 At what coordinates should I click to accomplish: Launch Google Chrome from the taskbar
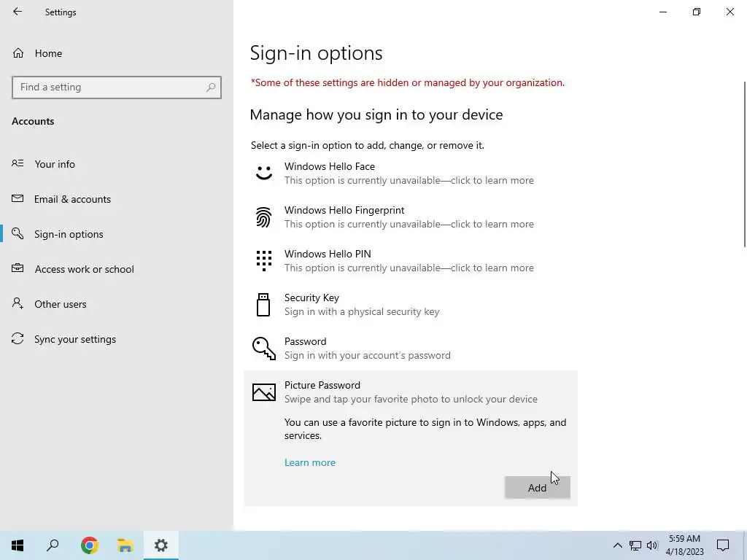90,545
